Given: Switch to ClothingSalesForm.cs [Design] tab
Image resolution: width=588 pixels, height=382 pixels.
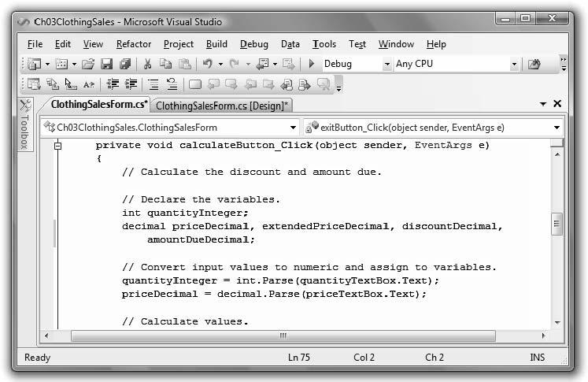Looking at the screenshot, I should point(222,106).
